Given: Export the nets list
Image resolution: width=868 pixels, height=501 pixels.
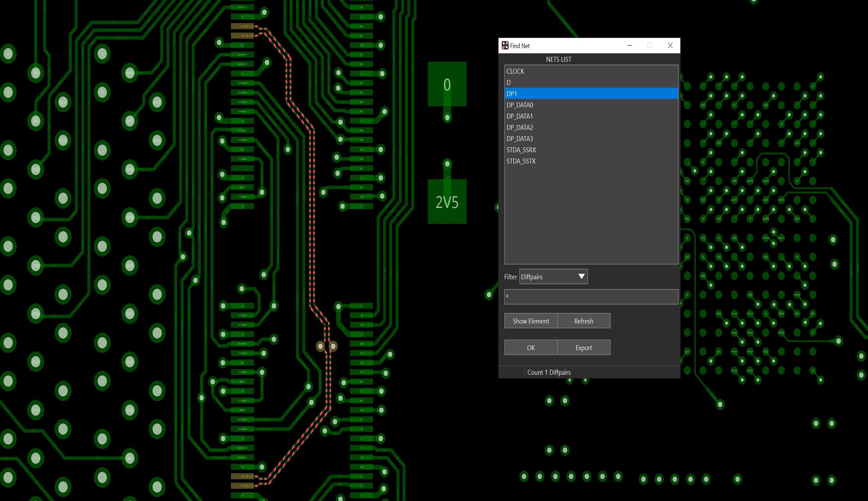Looking at the screenshot, I should pos(584,348).
